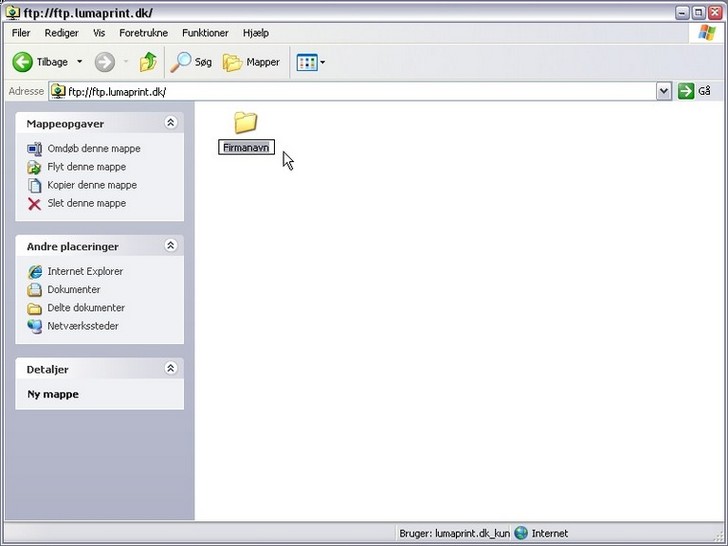This screenshot has width=728, height=546.
Task: Open the Vis menu
Action: click(x=99, y=33)
